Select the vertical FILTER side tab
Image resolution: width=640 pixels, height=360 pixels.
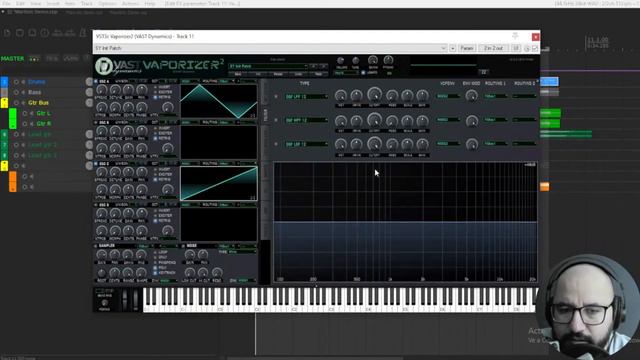[x=265, y=115]
